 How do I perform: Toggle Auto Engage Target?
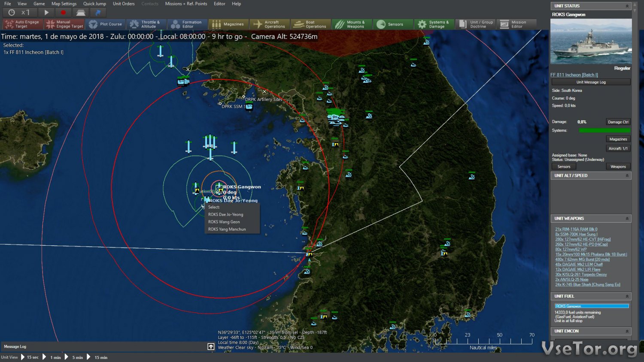pos(22,24)
